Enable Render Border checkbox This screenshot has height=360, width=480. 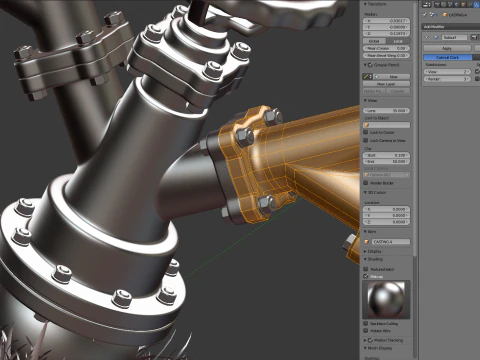click(x=366, y=183)
